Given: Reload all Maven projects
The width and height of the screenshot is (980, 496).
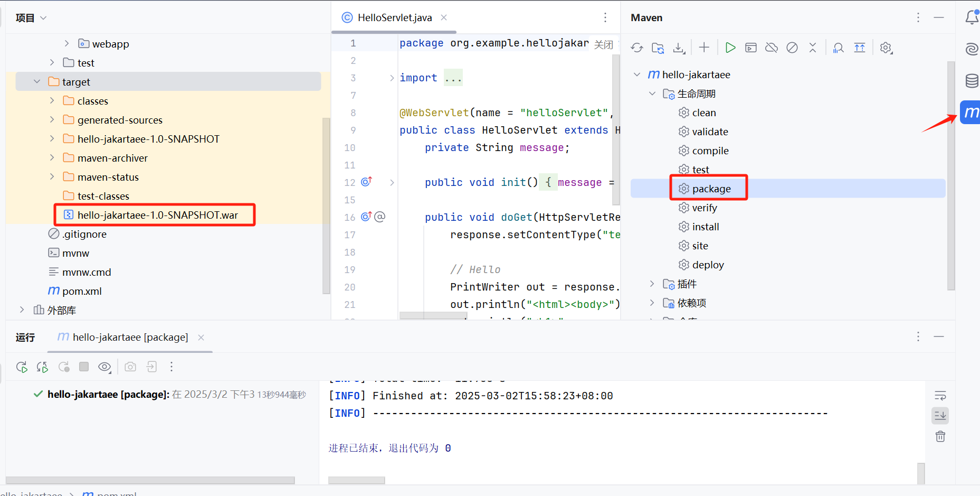Looking at the screenshot, I should tap(637, 48).
